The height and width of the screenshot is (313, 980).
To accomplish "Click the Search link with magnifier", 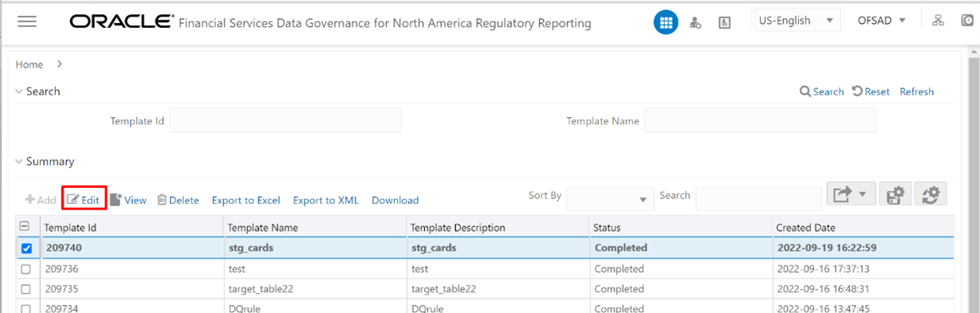I will tap(821, 92).
